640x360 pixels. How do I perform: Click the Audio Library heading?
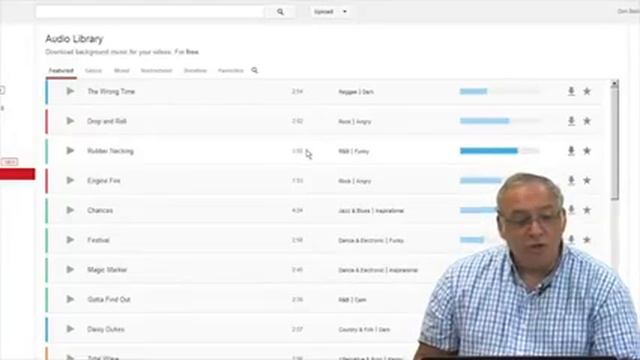click(x=74, y=39)
